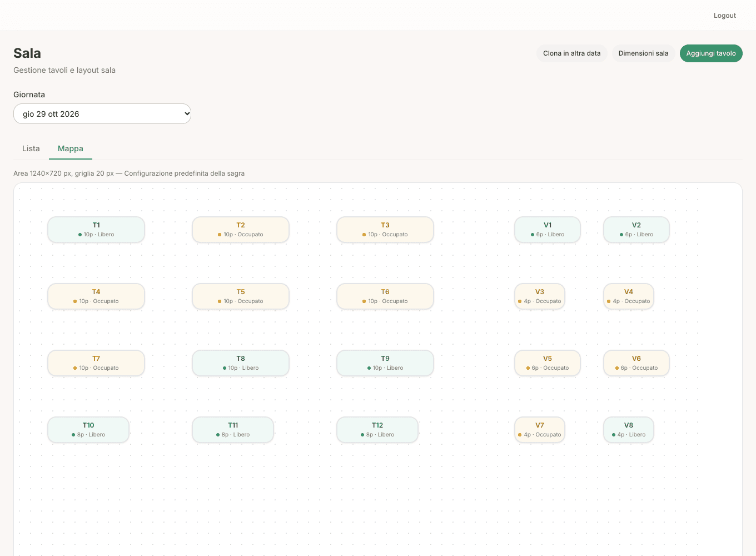Select table T1 on the map

(96, 230)
